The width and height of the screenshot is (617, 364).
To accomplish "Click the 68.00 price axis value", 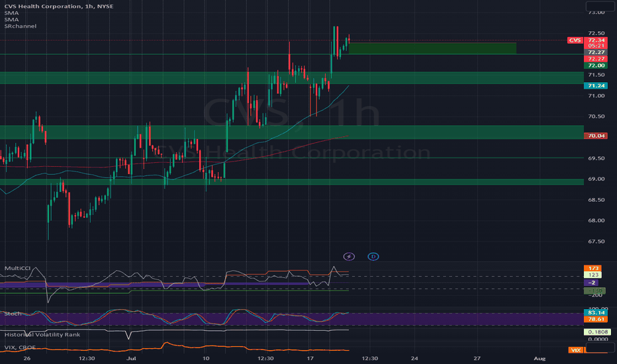I will pyautogui.click(x=596, y=220).
